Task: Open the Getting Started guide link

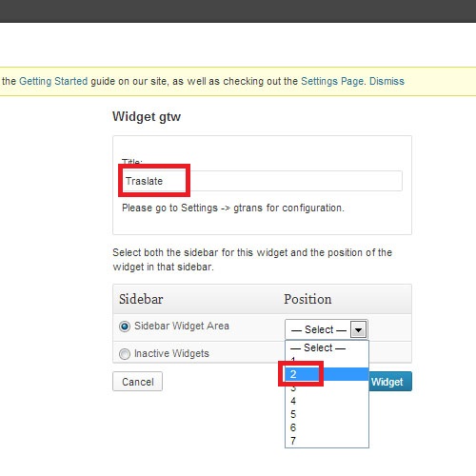Action: 53,81
